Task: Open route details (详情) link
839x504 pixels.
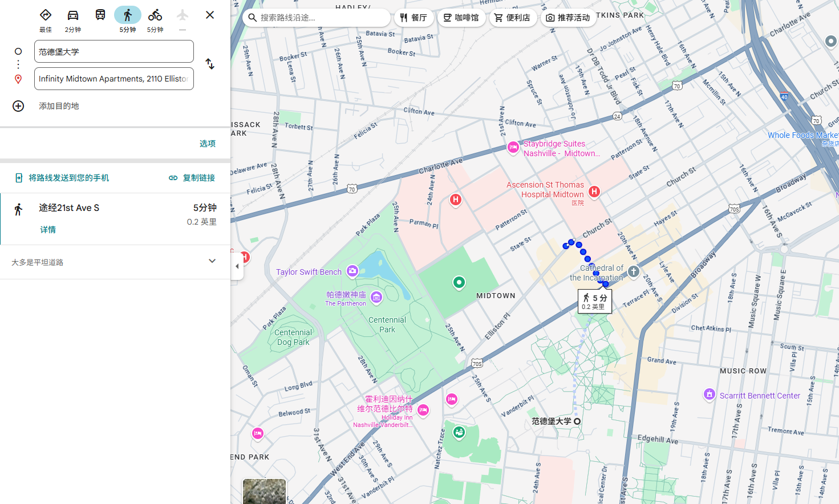Action: pyautogui.click(x=48, y=230)
